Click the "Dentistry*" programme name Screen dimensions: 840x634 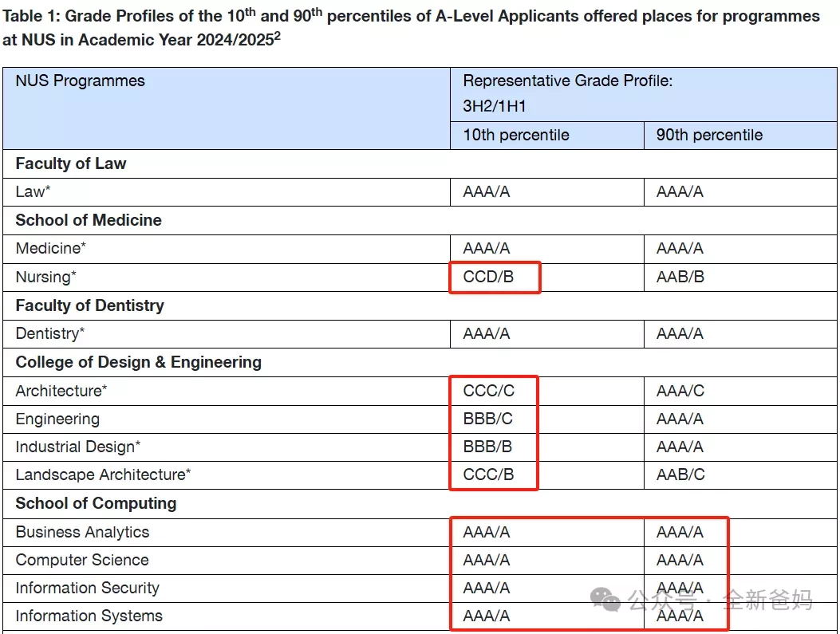[x=49, y=333]
